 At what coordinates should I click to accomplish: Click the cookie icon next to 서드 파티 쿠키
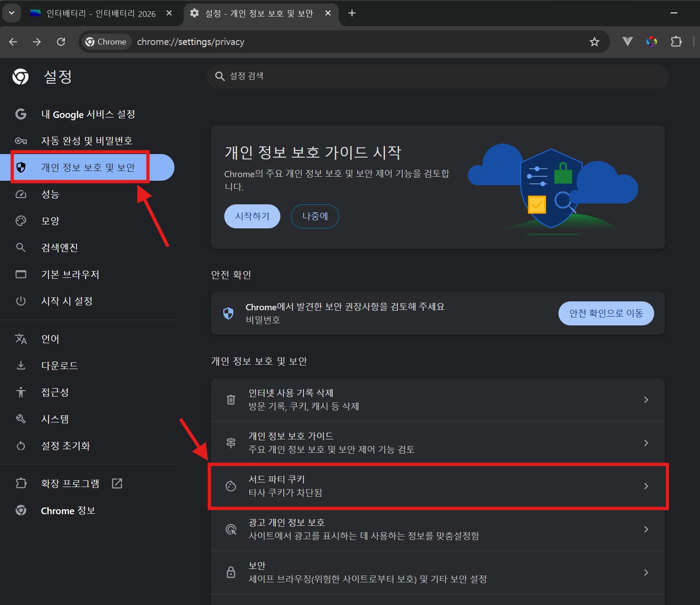(x=231, y=486)
